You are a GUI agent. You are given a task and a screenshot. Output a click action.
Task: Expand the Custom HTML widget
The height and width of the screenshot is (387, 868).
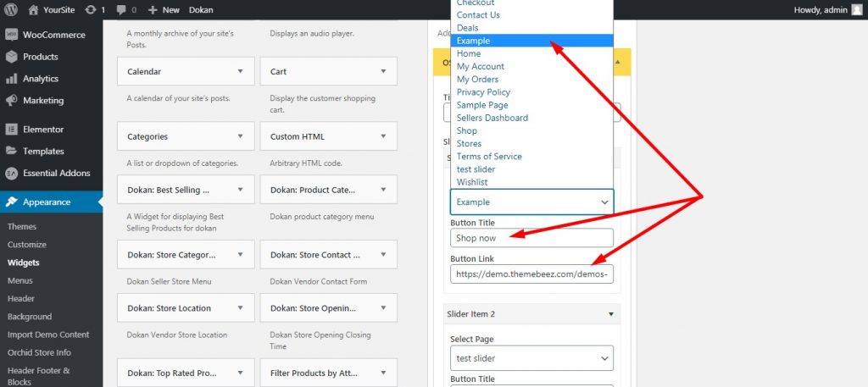tap(384, 136)
